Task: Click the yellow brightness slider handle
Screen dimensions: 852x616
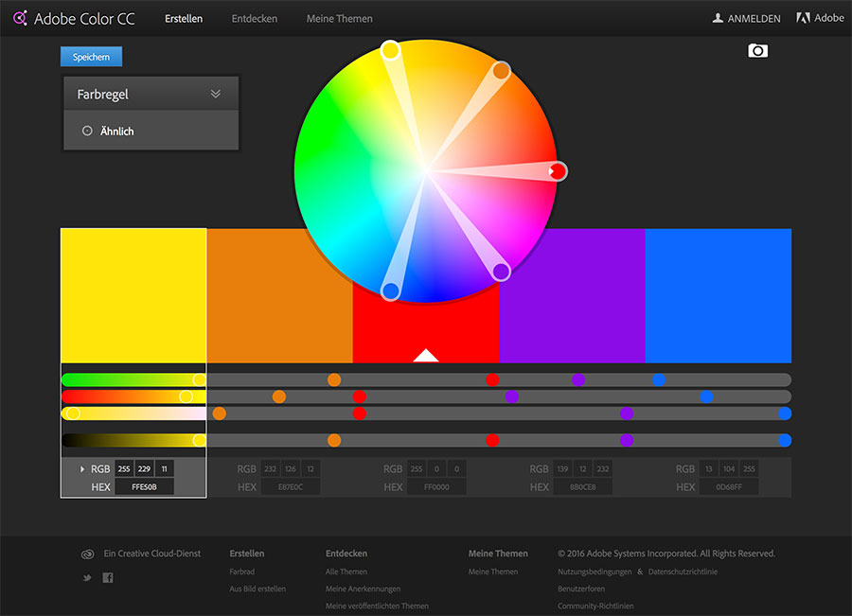Action: click(199, 440)
